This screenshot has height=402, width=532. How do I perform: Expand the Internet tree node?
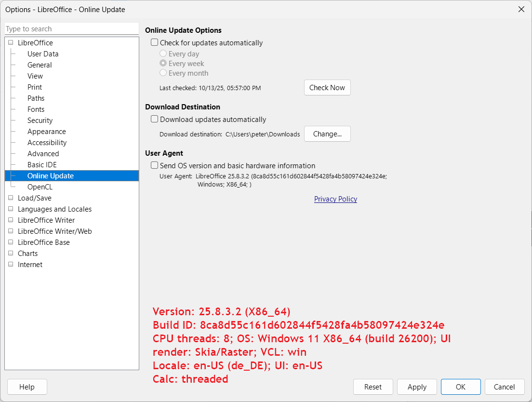pos(11,265)
